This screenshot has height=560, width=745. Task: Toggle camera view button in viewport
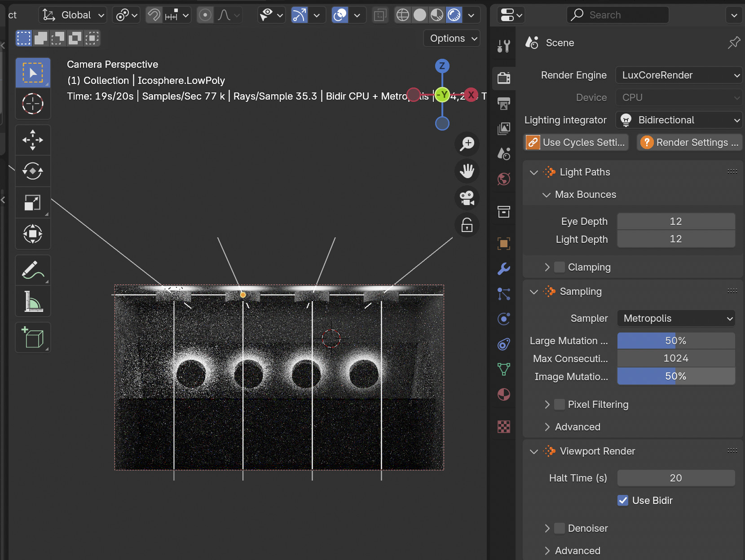pyautogui.click(x=467, y=198)
